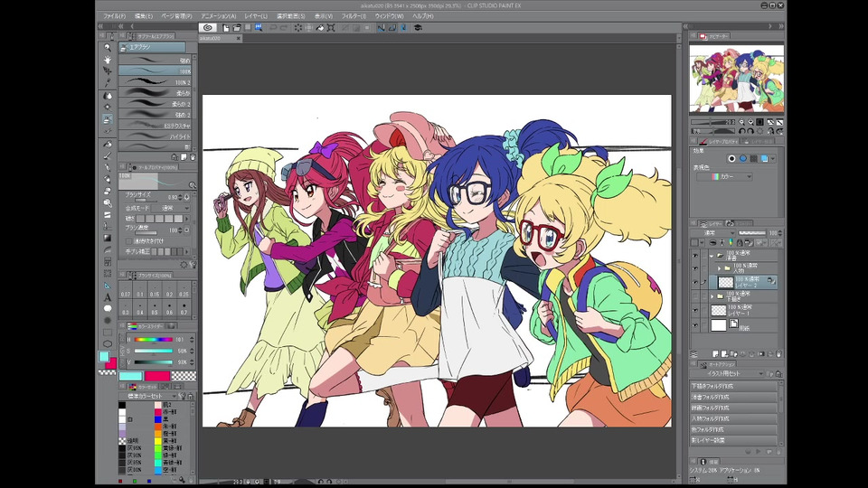
Task: Select the Magnifier zoom tool
Action: point(108,48)
